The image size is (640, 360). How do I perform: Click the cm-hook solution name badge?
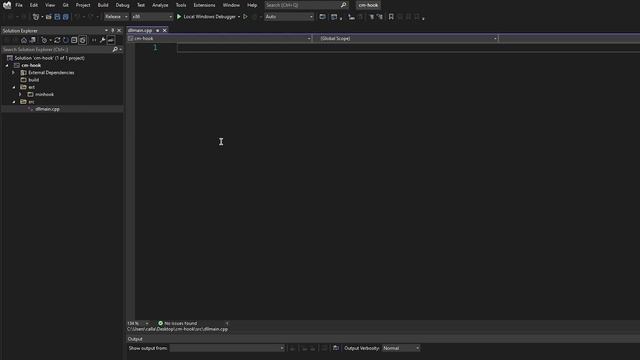[368, 5]
